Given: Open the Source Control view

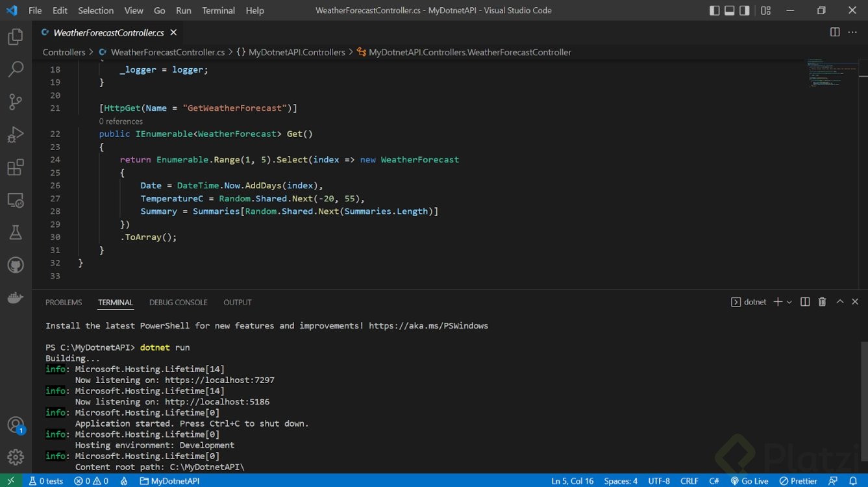Looking at the screenshot, I should (16, 101).
